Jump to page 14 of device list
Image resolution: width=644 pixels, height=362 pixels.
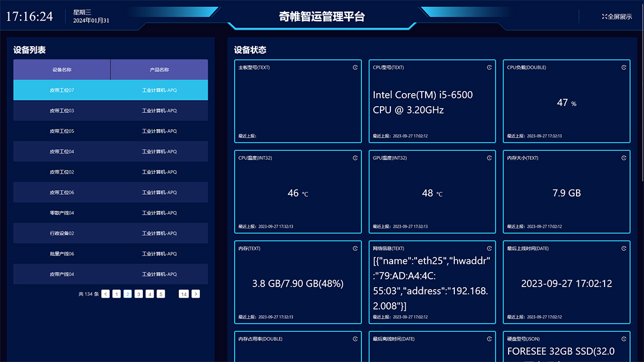click(183, 294)
